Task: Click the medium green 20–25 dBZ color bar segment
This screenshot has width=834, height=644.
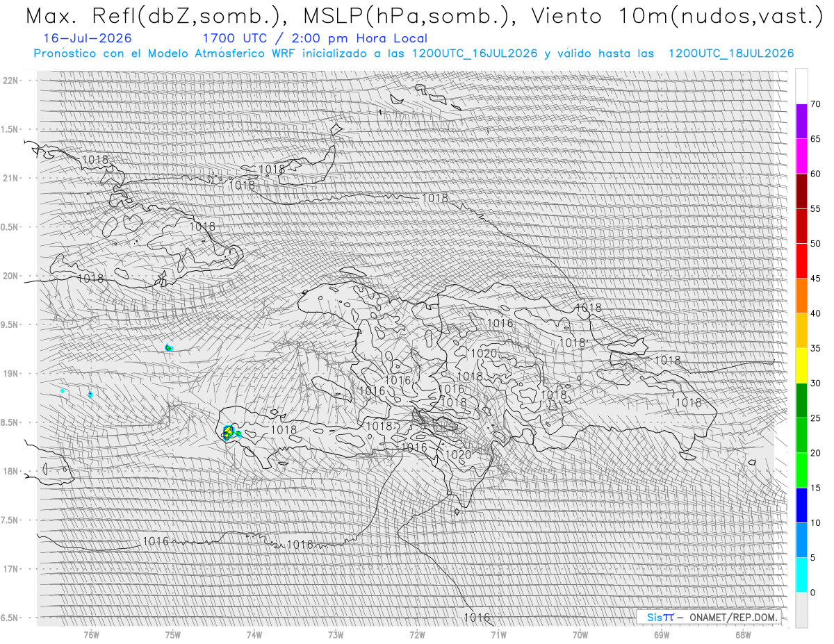Action: [802, 436]
